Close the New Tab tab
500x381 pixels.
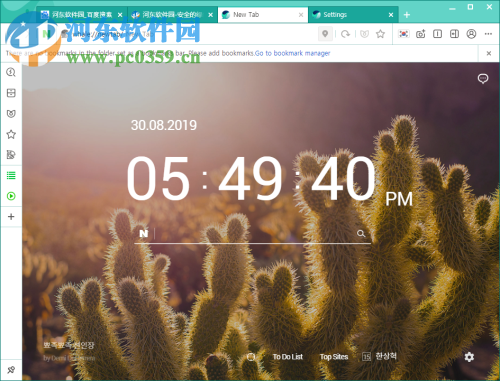[301, 15]
